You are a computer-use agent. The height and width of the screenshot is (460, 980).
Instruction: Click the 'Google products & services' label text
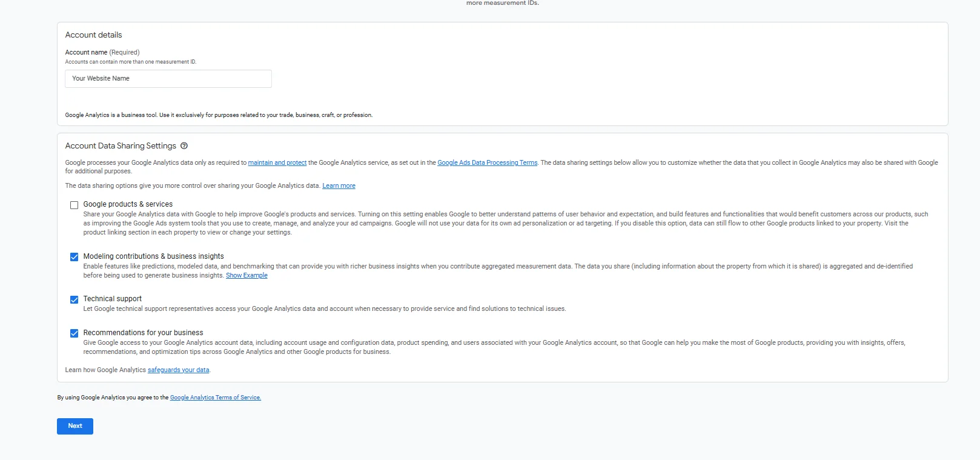click(x=128, y=204)
